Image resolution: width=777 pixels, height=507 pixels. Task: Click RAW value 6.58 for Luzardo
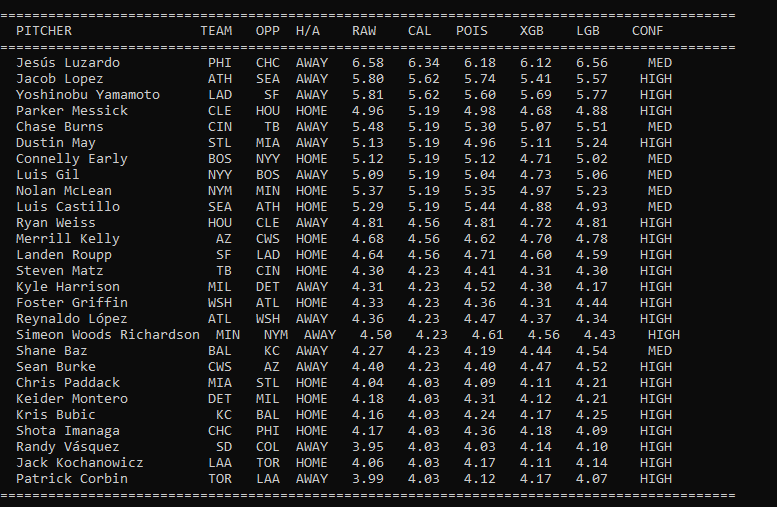pyautogui.click(x=368, y=63)
